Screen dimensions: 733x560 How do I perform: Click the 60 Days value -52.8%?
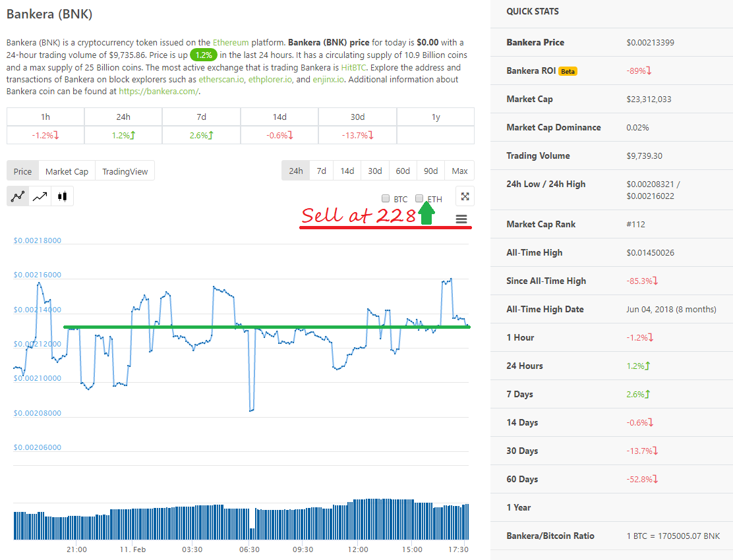(x=642, y=479)
